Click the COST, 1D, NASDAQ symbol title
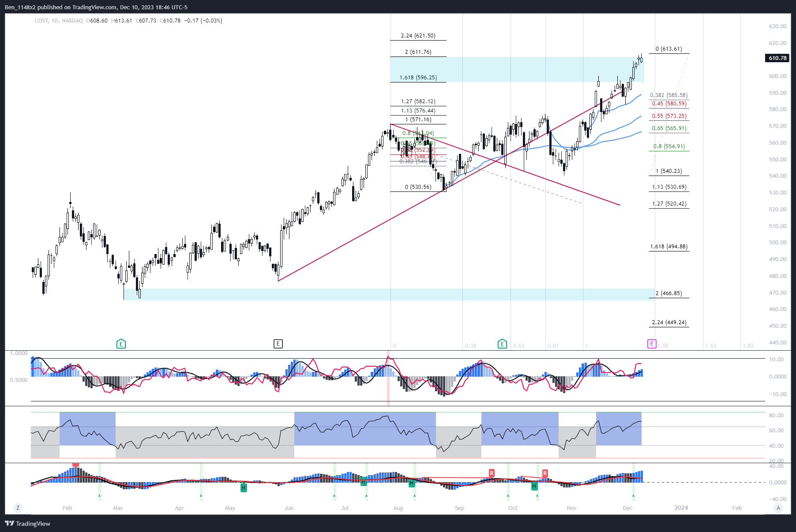This screenshot has width=796, height=532. [x=59, y=21]
